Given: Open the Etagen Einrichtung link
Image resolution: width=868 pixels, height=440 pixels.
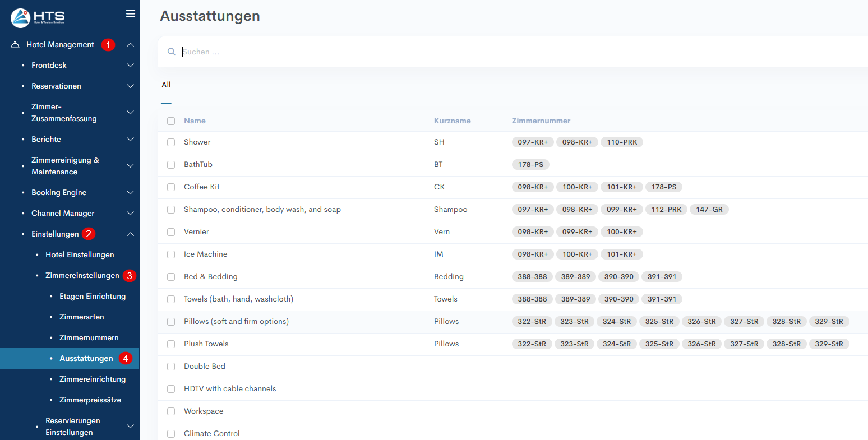Looking at the screenshot, I should coord(92,297).
